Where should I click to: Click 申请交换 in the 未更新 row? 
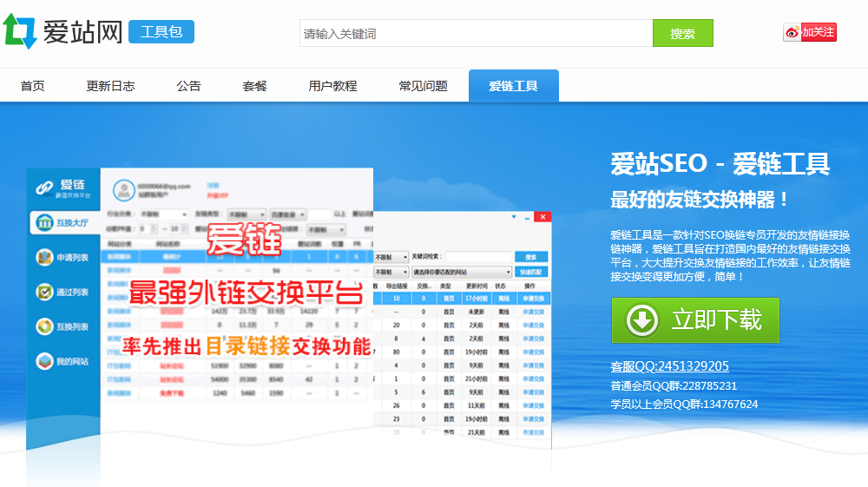click(x=534, y=312)
